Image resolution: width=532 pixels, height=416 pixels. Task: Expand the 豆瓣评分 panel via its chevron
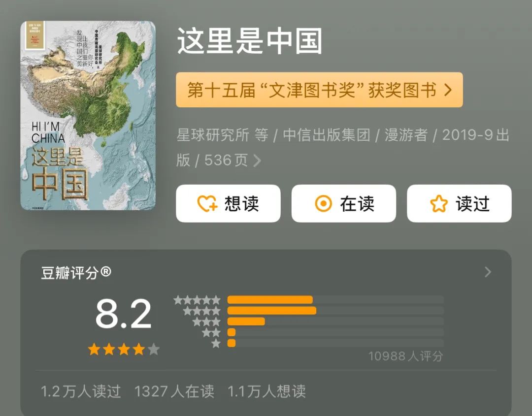pyautogui.click(x=487, y=272)
